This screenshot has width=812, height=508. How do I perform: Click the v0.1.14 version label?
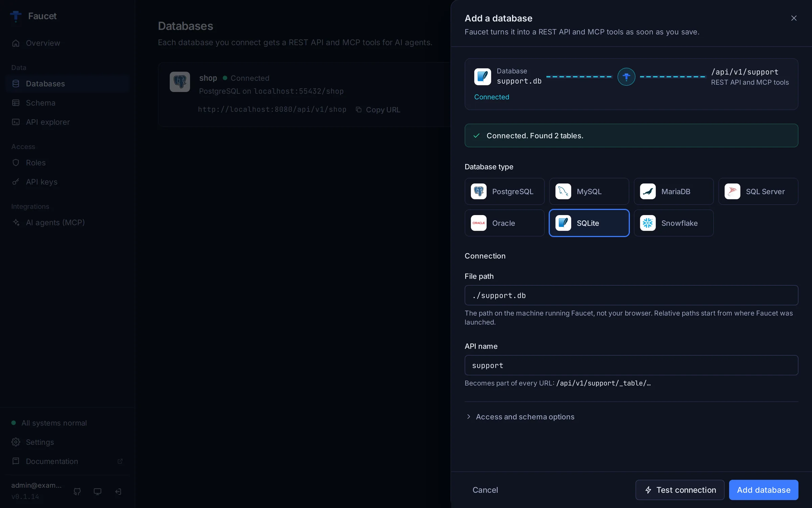25,496
